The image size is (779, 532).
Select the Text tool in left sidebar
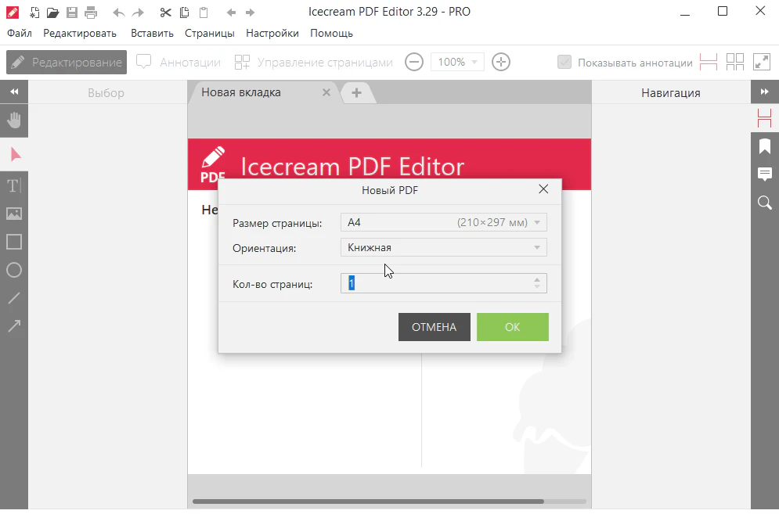(14, 185)
